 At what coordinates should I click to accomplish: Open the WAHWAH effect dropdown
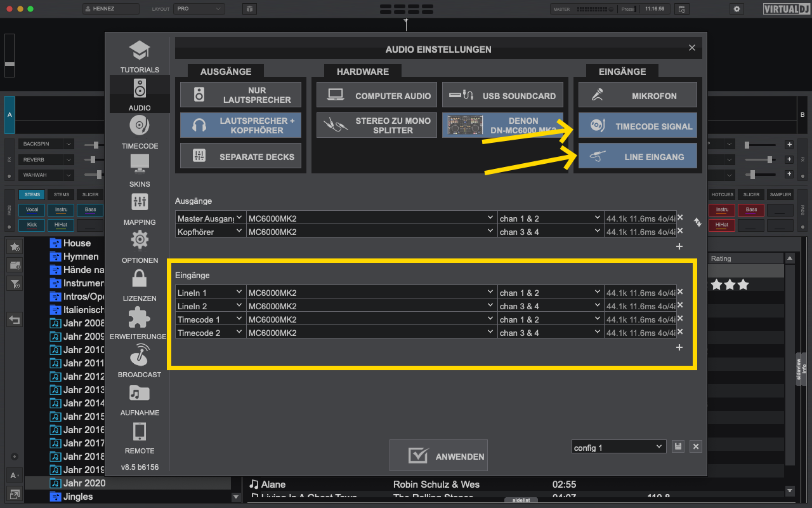[46, 175]
